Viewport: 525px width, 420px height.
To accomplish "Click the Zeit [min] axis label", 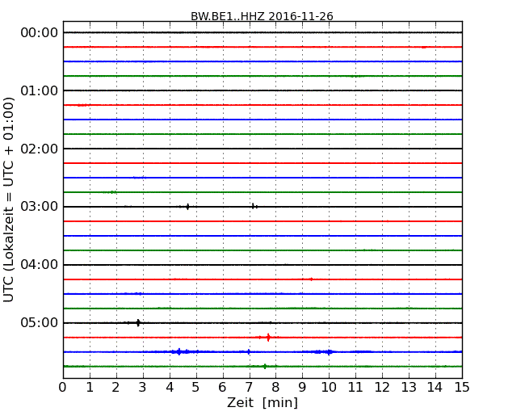I will [x=262, y=402].
